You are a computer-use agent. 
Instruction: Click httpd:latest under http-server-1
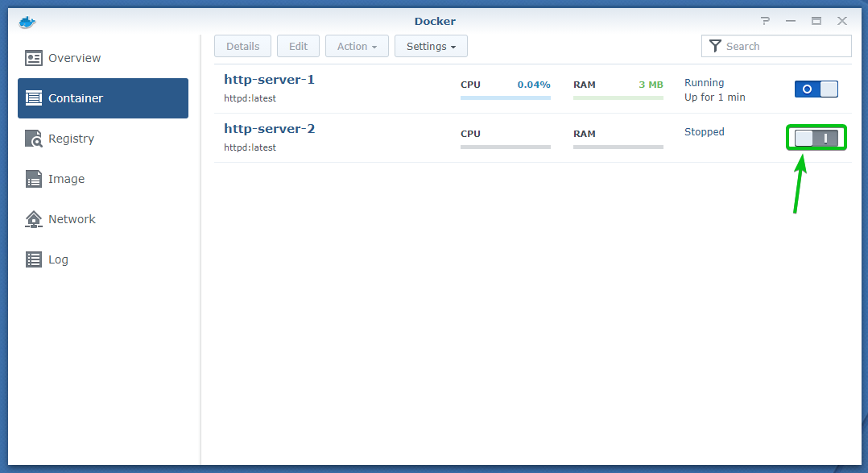[250, 98]
